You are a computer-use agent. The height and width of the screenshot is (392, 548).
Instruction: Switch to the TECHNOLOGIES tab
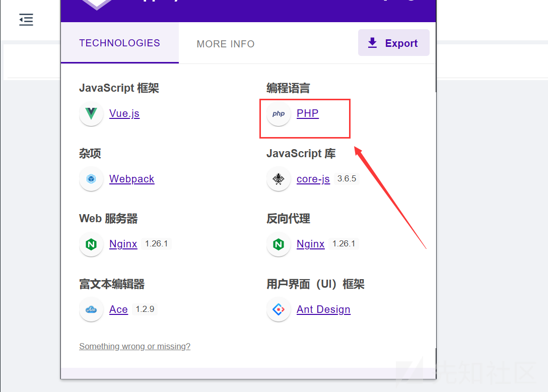coord(119,43)
